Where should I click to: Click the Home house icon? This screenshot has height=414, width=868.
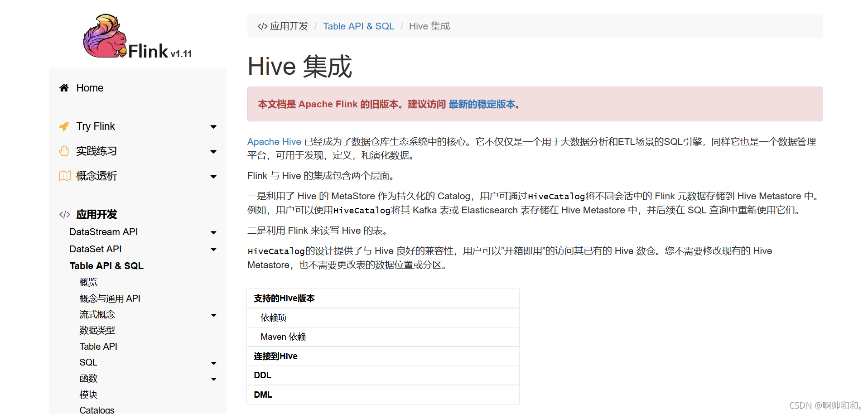coord(64,88)
